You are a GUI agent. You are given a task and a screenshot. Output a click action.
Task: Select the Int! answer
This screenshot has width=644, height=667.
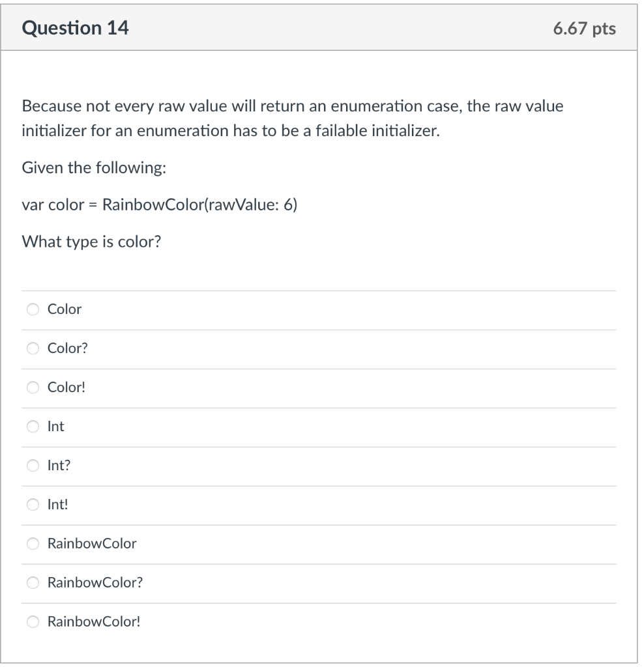tap(33, 505)
